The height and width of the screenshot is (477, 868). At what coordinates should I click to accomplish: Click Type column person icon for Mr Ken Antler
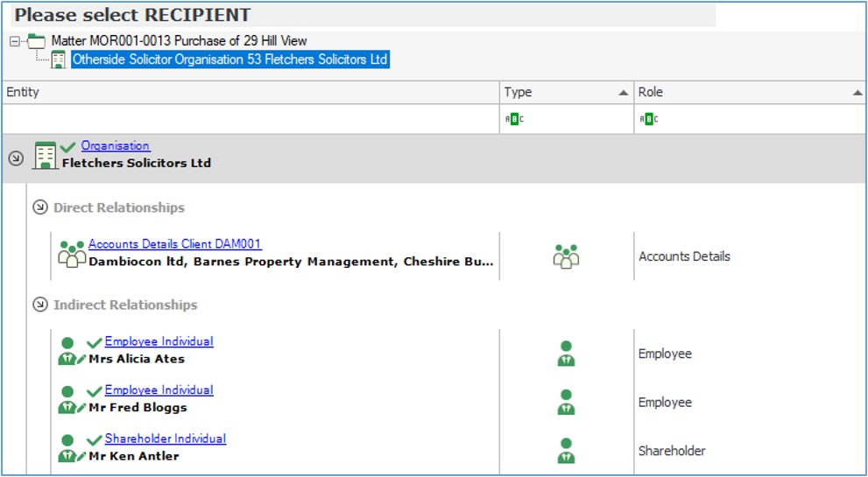567,451
